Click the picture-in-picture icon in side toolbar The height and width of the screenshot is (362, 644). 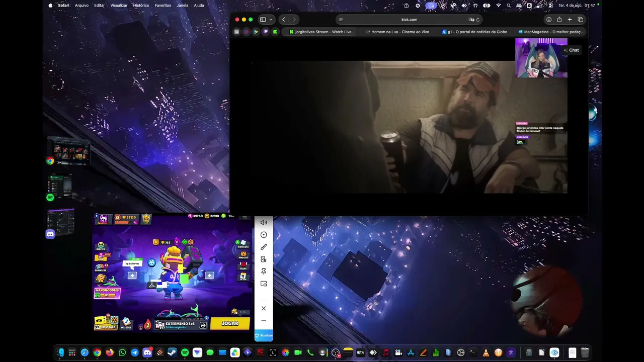tap(264, 284)
